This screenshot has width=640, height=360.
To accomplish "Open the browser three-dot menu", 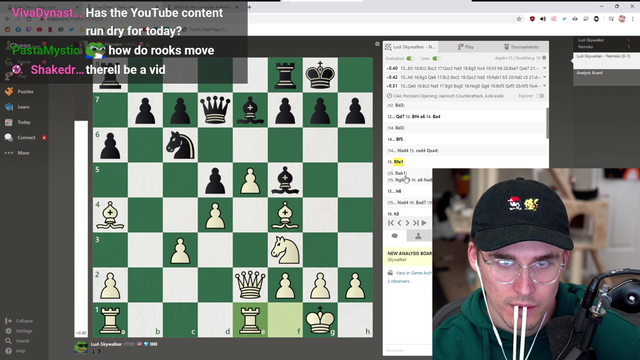I will coord(633,19).
